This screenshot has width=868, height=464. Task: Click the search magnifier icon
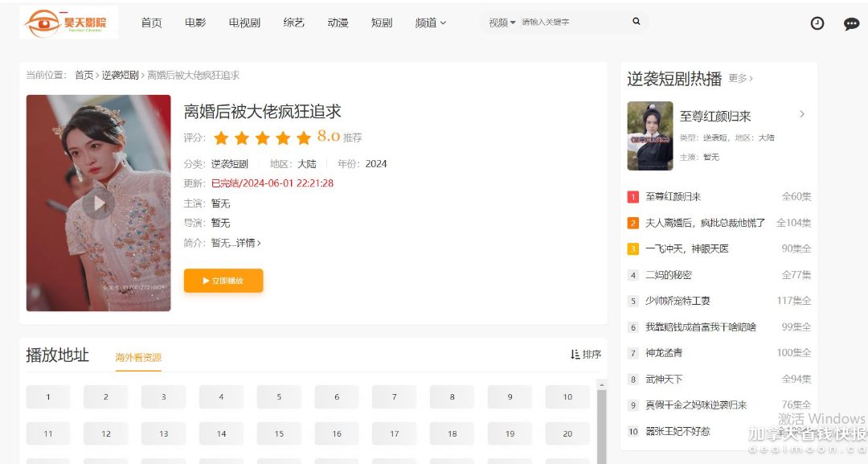[x=636, y=21]
